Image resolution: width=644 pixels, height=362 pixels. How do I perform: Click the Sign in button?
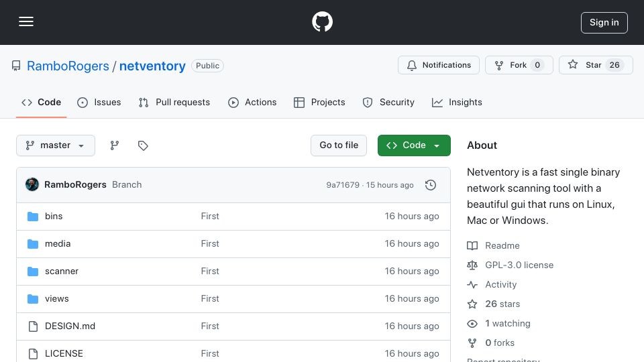(x=604, y=23)
